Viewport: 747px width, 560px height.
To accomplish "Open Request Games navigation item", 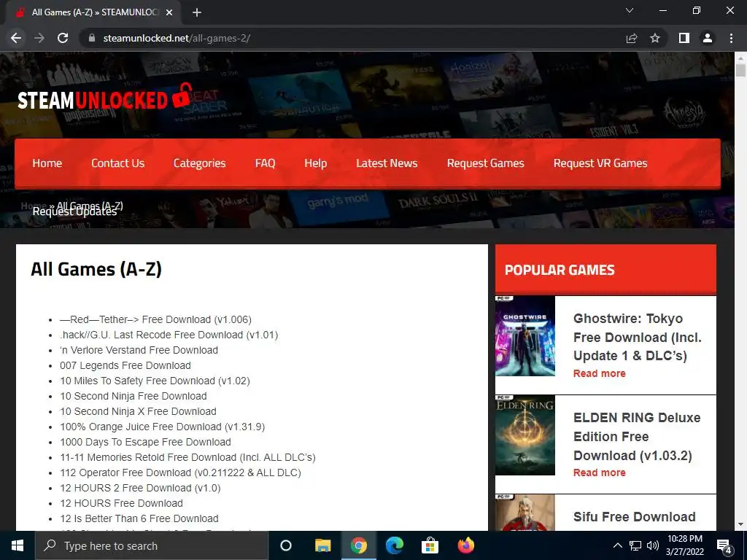I will coord(485,163).
